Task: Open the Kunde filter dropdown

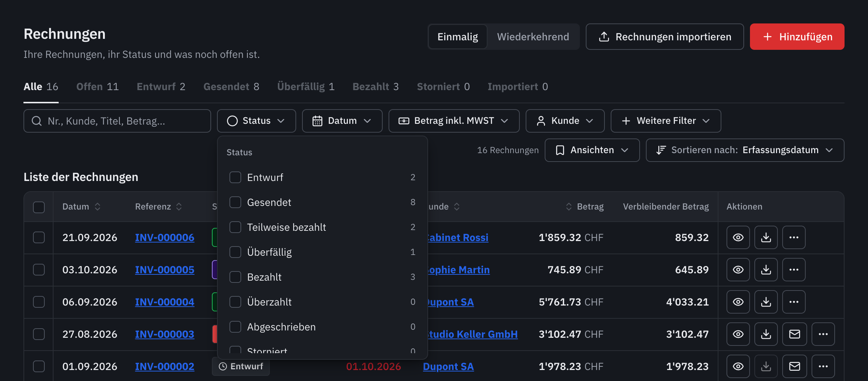Action: coord(565,121)
